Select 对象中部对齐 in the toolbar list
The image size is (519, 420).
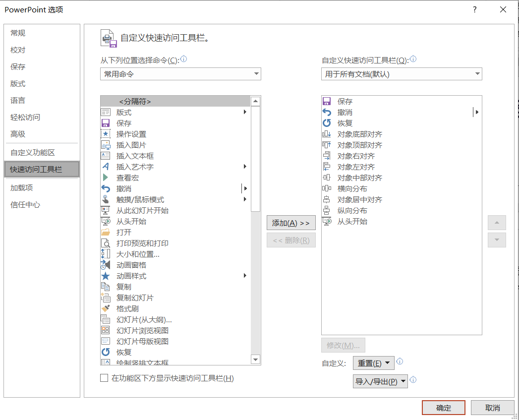click(x=402, y=178)
